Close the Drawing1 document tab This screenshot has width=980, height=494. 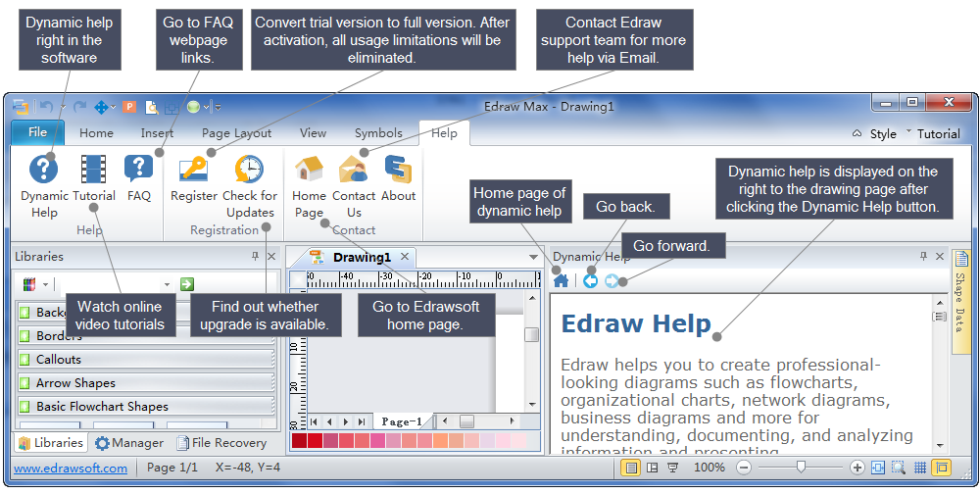coord(405,257)
